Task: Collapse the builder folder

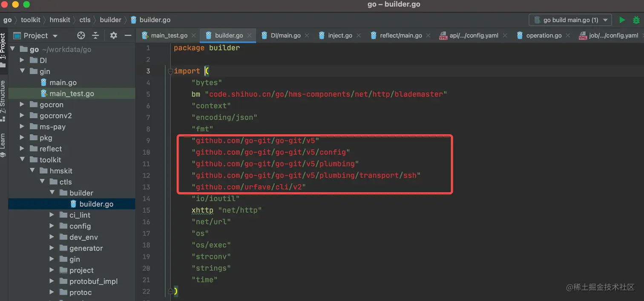Action: (x=52, y=193)
